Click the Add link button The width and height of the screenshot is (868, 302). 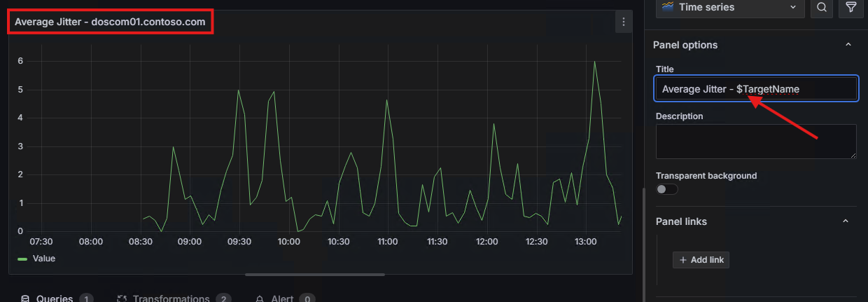701,260
